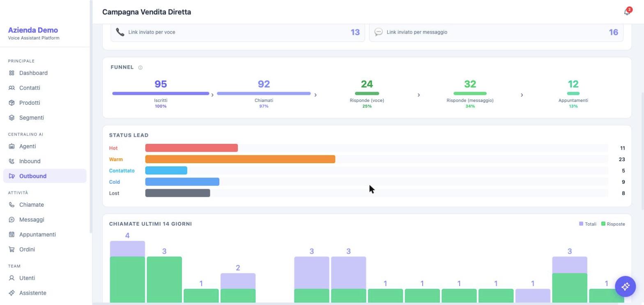Click the Ordini shopping cart icon
This screenshot has width=644, height=305.
click(11, 250)
